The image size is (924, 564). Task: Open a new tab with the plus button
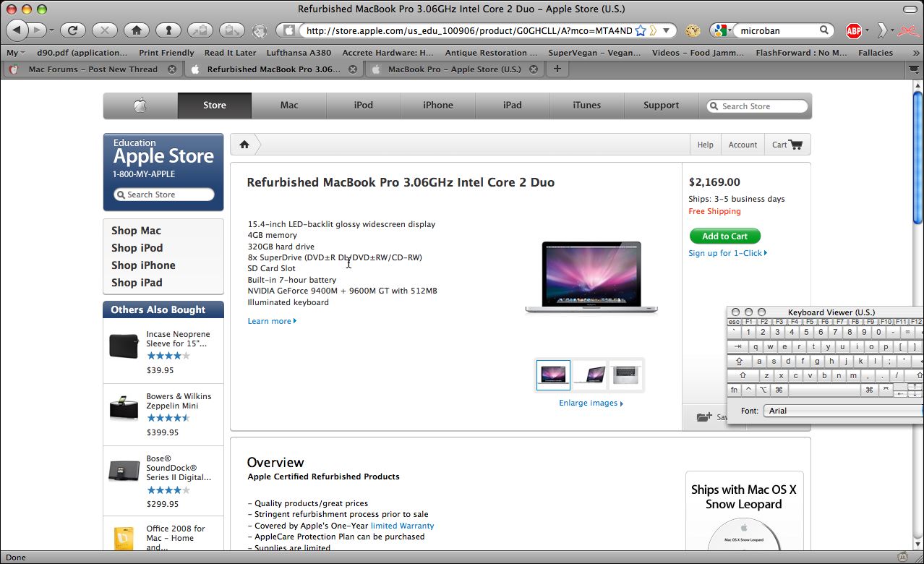tap(557, 69)
